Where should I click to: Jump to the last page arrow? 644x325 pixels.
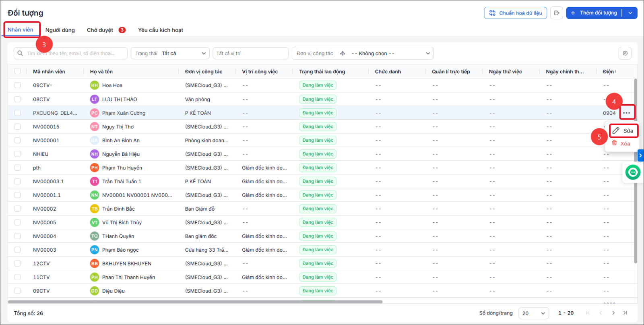click(x=625, y=313)
